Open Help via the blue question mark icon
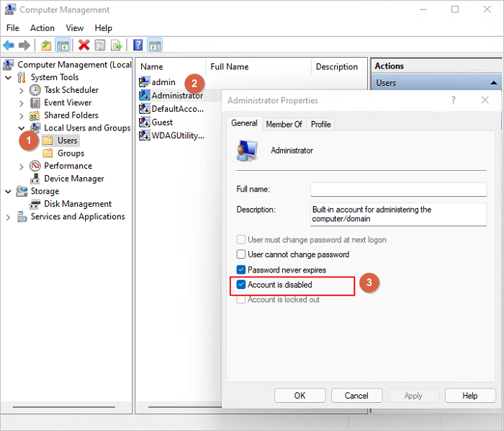504x431 pixels. 138,45
